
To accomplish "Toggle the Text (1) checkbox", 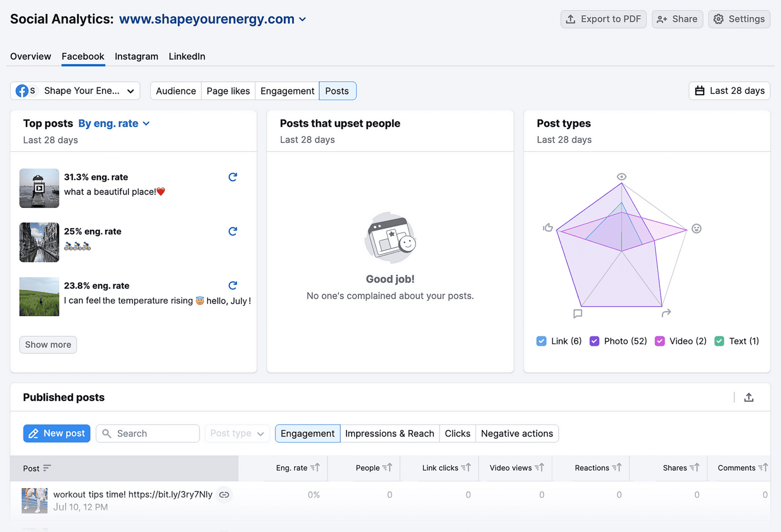I will (x=719, y=341).
